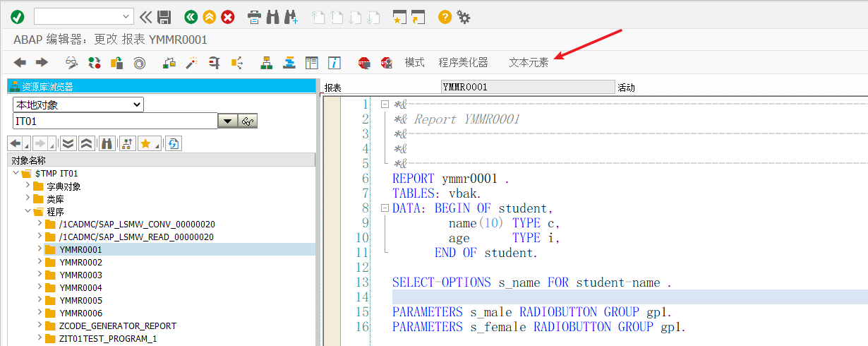Collapse the $TMP IT01 tree node
The image size is (868, 346).
tap(16, 173)
